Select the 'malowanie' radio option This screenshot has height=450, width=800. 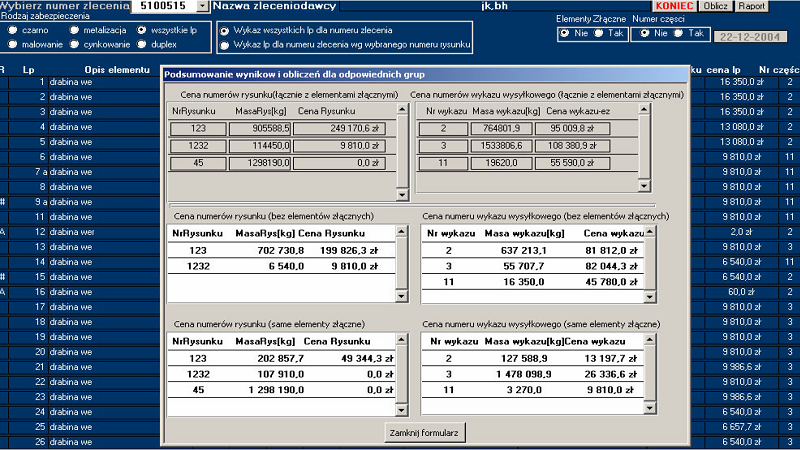click(x=13, y=44)
